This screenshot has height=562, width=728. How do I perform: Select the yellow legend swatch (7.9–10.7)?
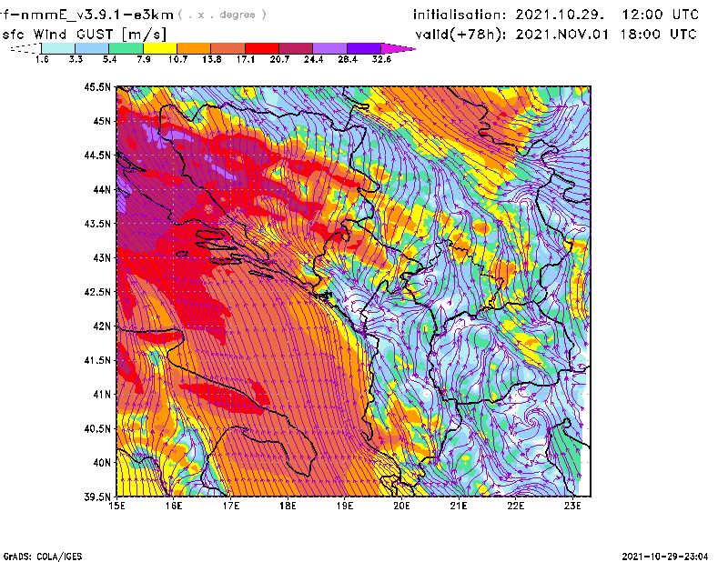point(160,48)
